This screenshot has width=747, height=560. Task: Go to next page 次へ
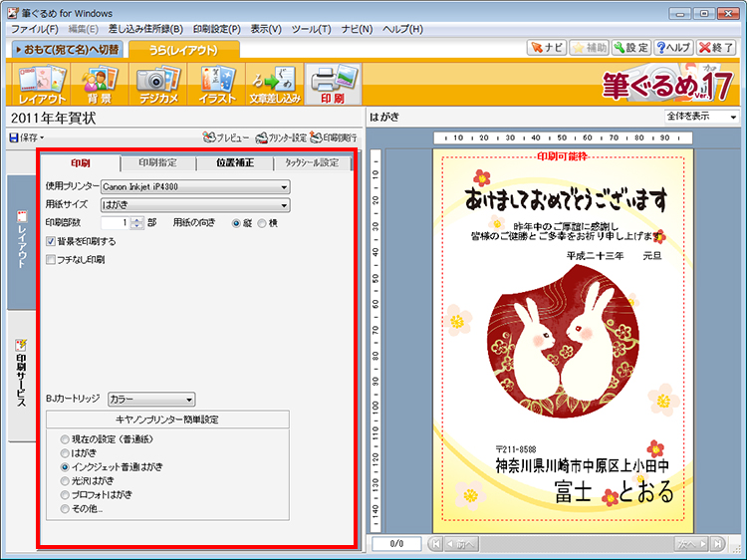tap(692, 543)
